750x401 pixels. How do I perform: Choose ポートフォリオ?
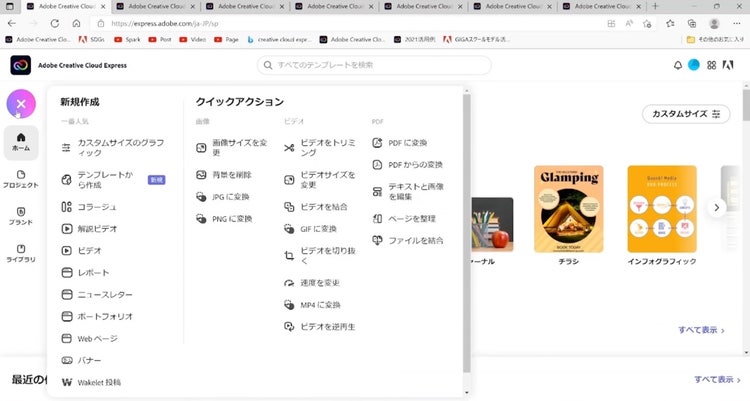(x=97, y=316)
